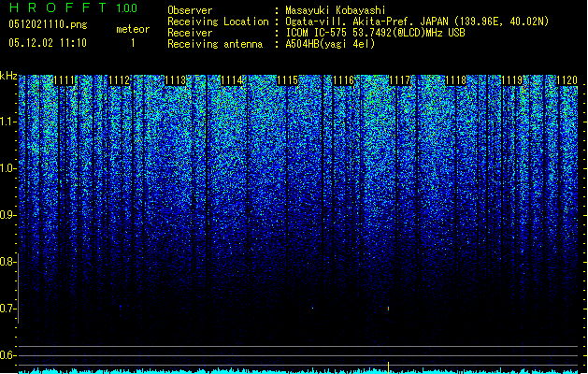The height and width of the screenshot is (374, 588).
Task: Click the meteor echo dot near 0.7 kHz
Action: pyautogui.click(x=388, y=309)
